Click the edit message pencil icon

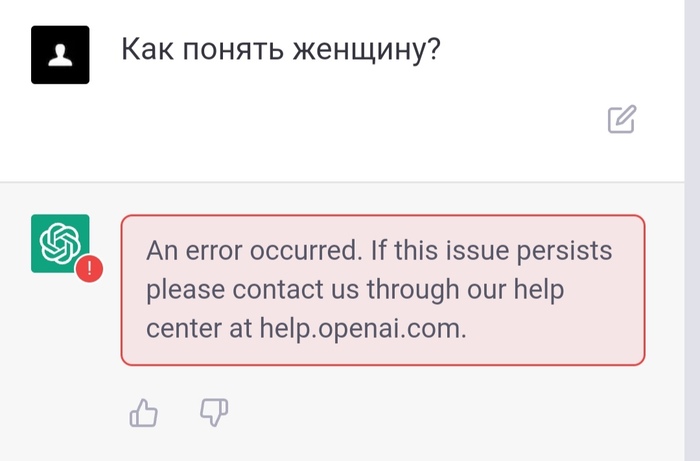[x=622, y=119]
